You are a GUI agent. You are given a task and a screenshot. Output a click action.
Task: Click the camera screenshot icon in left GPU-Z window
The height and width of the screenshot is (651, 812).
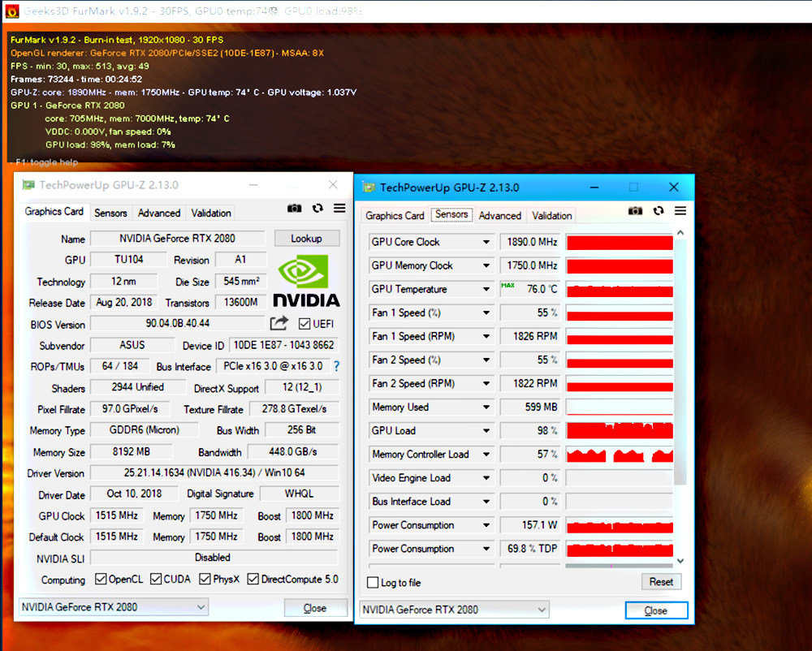(x=294, y=209)
